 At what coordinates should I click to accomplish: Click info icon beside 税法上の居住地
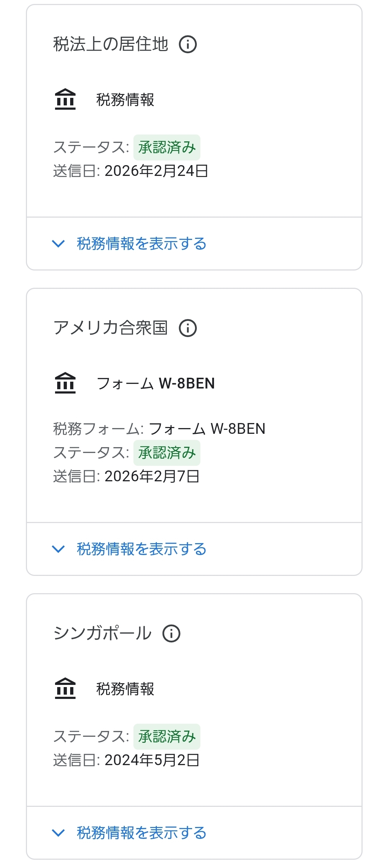coord(188,45)
